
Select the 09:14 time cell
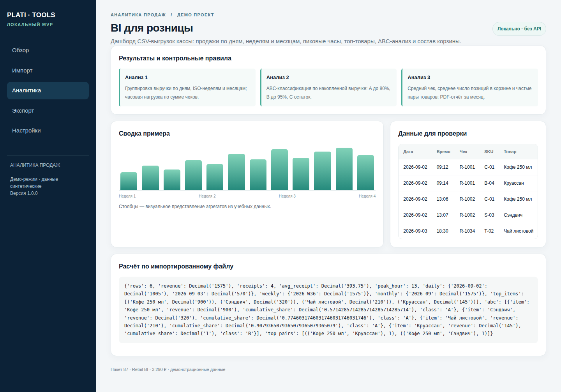(443, 183)
